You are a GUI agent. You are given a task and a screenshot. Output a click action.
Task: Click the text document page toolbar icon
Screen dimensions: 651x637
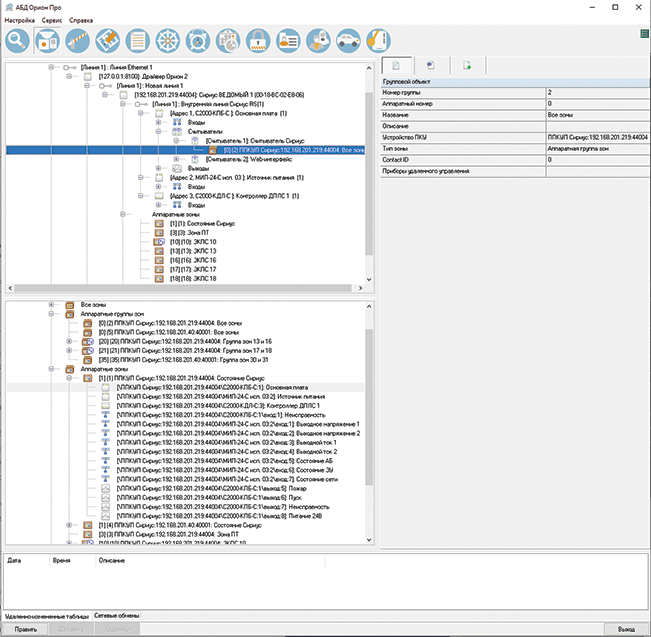point(138,40)
